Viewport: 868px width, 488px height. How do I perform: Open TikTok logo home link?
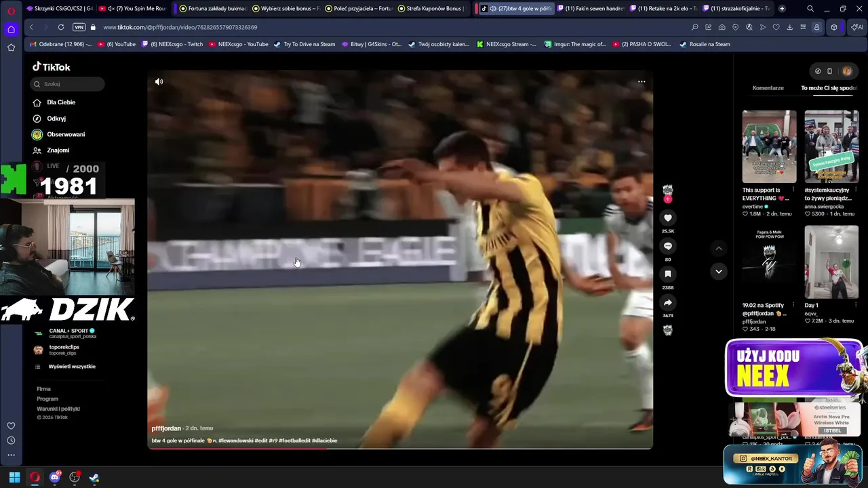tap(52, 67)
